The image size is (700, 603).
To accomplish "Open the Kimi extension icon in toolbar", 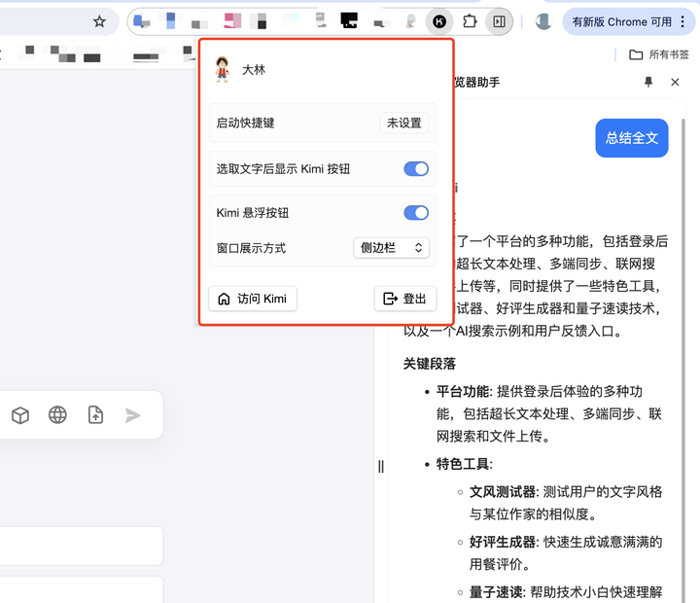I will click(x=439, y=21).
